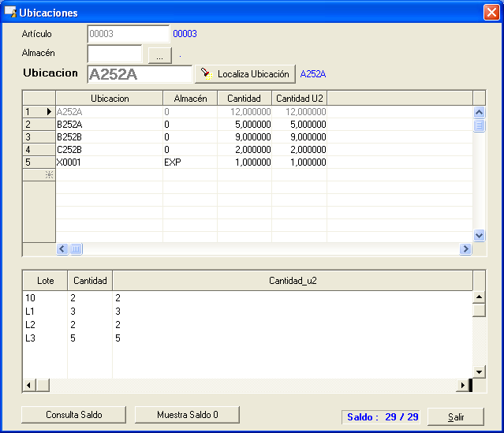The image size is (504, 433).
Task: Click upper grid vertical scroll down arrow
Action: coord(479,236)
